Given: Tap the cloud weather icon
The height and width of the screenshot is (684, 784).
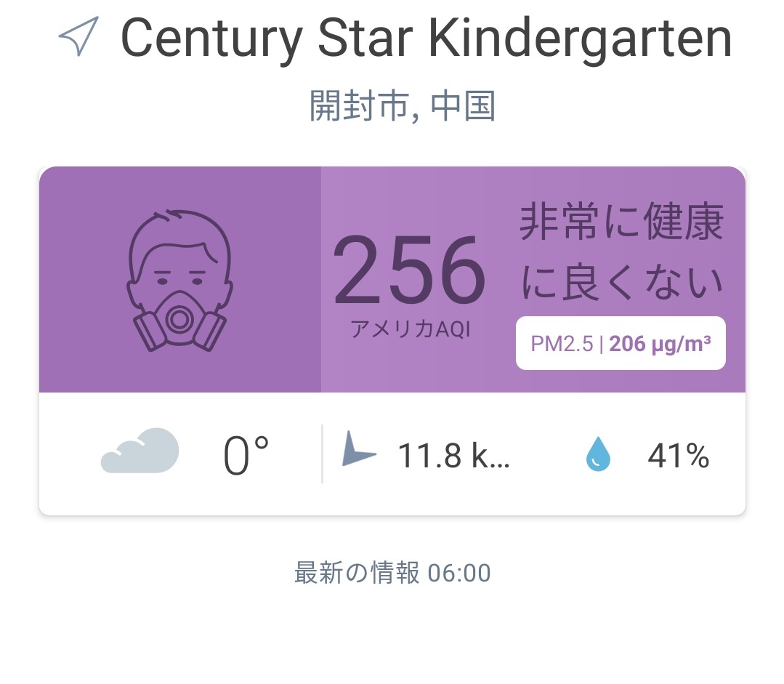Looking at the screenshot, I should pyautogui.click(x=140, y=451).
